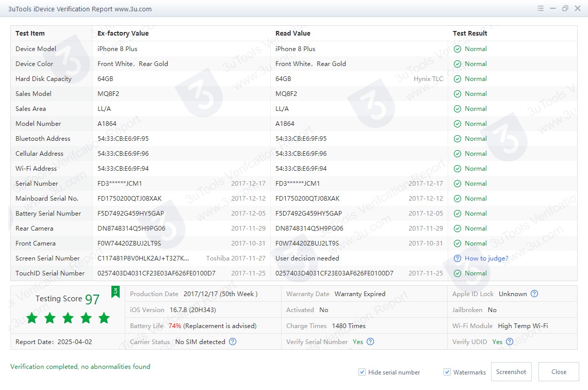
Task: Select the Read Value column header
Action: click(292, 34)
